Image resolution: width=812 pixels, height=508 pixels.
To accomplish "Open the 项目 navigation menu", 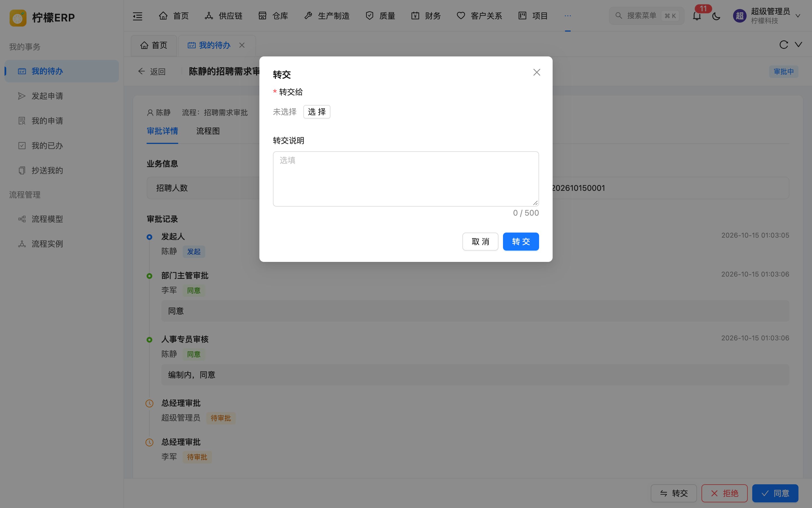I will click(x=533, y=16).
